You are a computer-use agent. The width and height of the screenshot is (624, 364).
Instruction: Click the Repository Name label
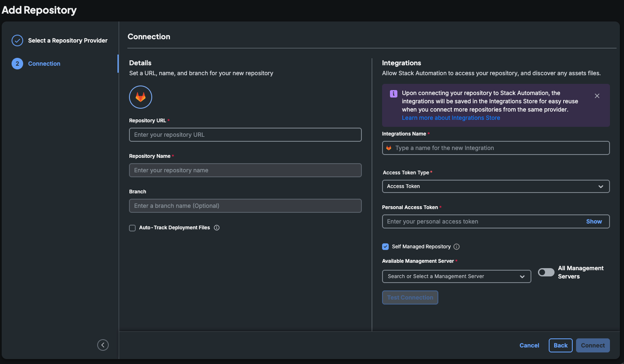pyautogui.click(x=150, y=156)
